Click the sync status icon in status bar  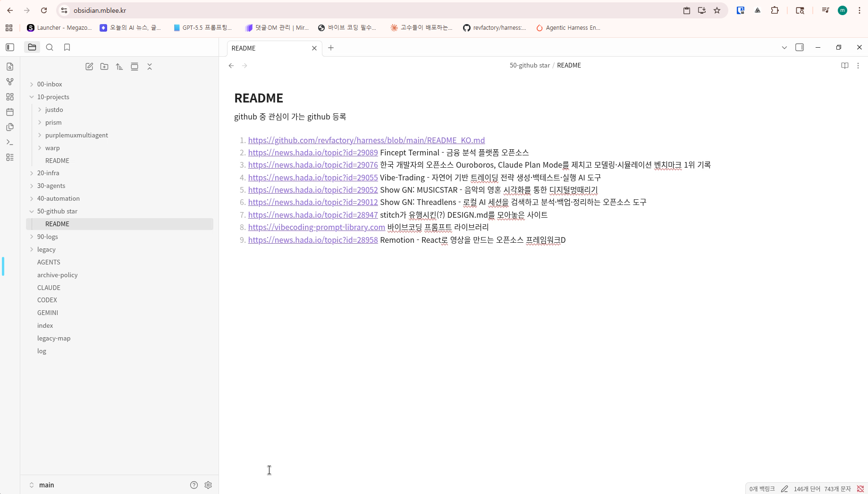(x=860, y=489)
